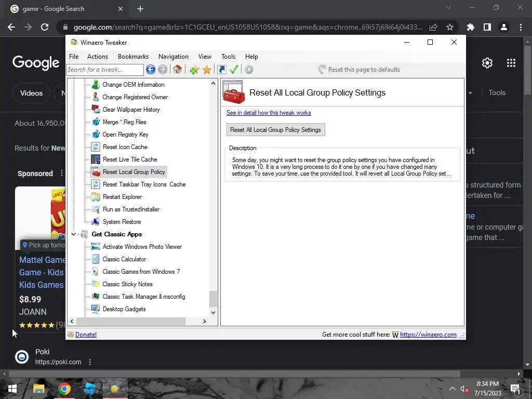Open Chrome three-dot menu
The width and height of the screenshot is (532, 399).
point(521,27)
